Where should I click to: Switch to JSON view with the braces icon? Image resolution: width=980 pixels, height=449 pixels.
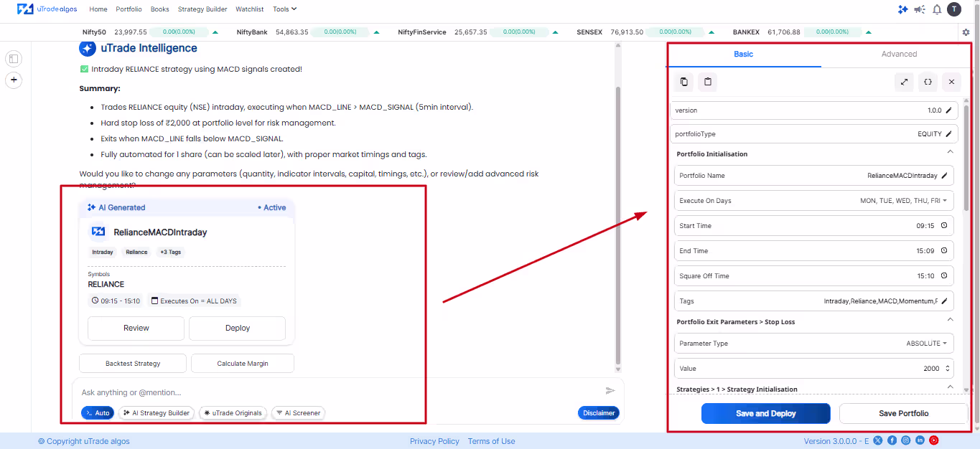coord(928,82)
